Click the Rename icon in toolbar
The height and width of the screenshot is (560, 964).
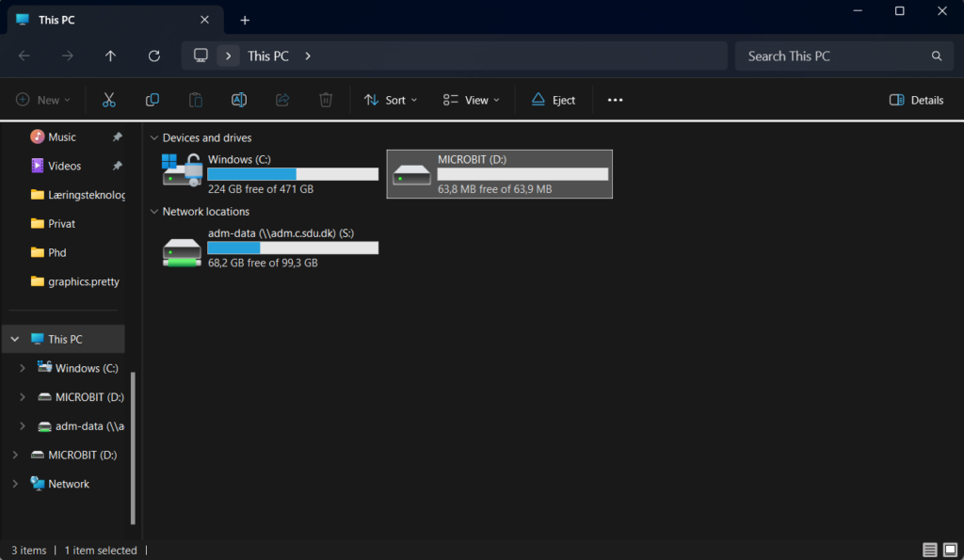(x=238, y=100)
